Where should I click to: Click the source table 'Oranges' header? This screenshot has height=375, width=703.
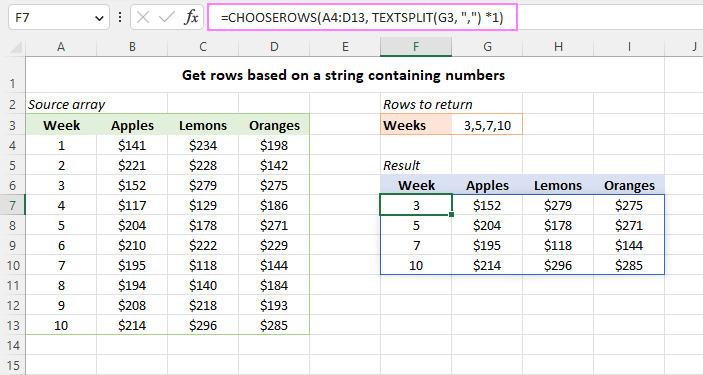tap(274, 125)
